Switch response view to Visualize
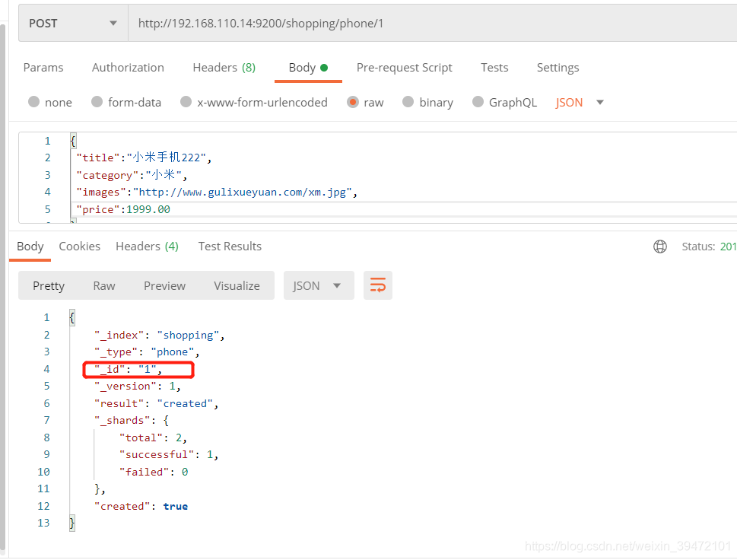Image resolution: width=737 pixels, height=560 pixels. click(x=237, y=286)
